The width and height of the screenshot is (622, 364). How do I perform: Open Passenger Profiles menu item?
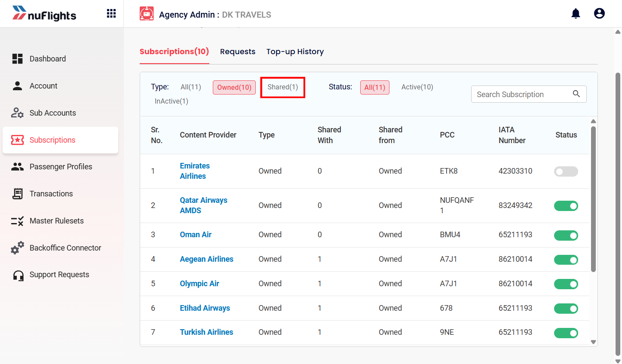[x=60, y=167]
